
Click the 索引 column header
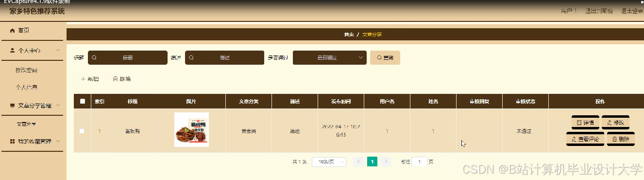tap(100, 102)
